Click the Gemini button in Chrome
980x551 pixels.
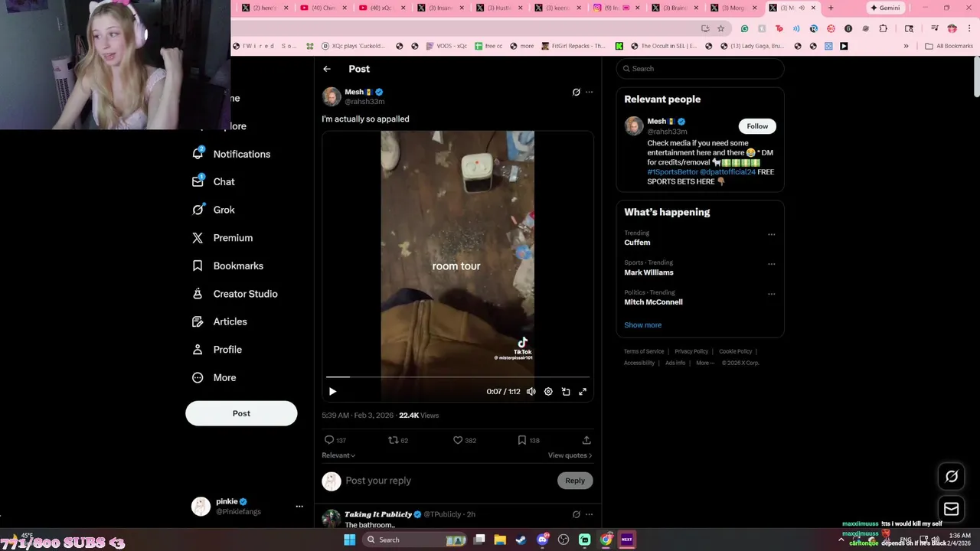tap(885, 8)
